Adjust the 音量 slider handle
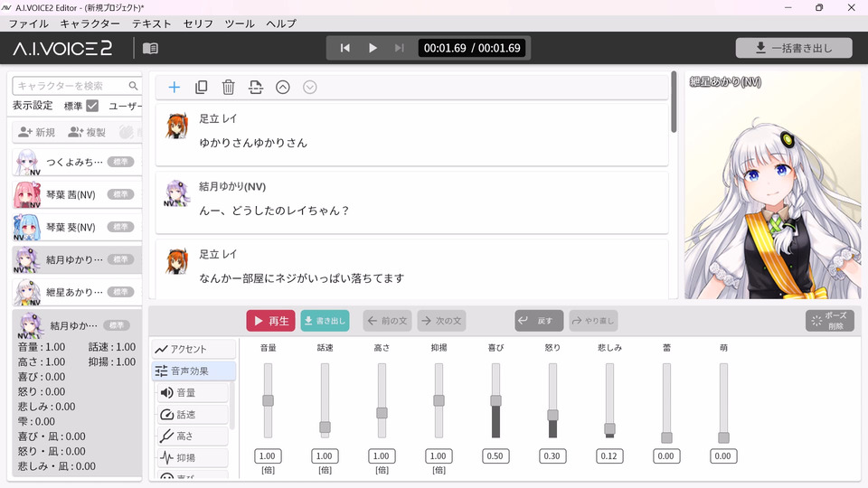 click(x=268, y=400)
